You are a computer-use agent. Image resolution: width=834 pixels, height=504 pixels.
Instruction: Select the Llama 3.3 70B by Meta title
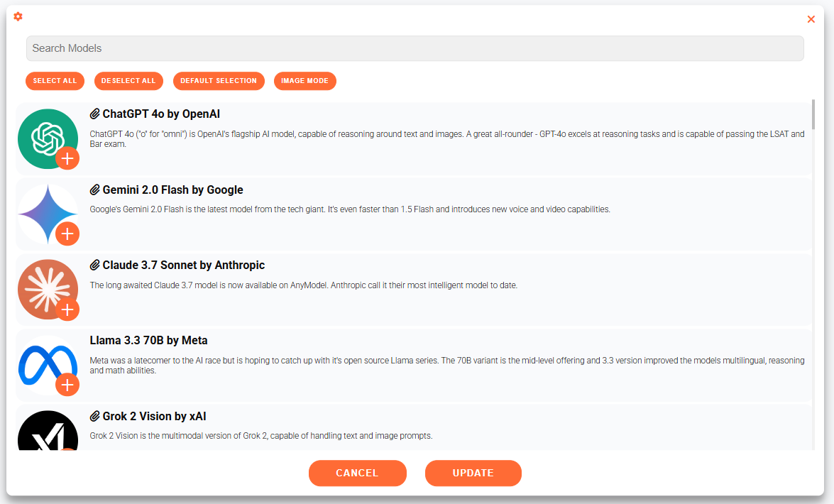(x=148, y=341)
